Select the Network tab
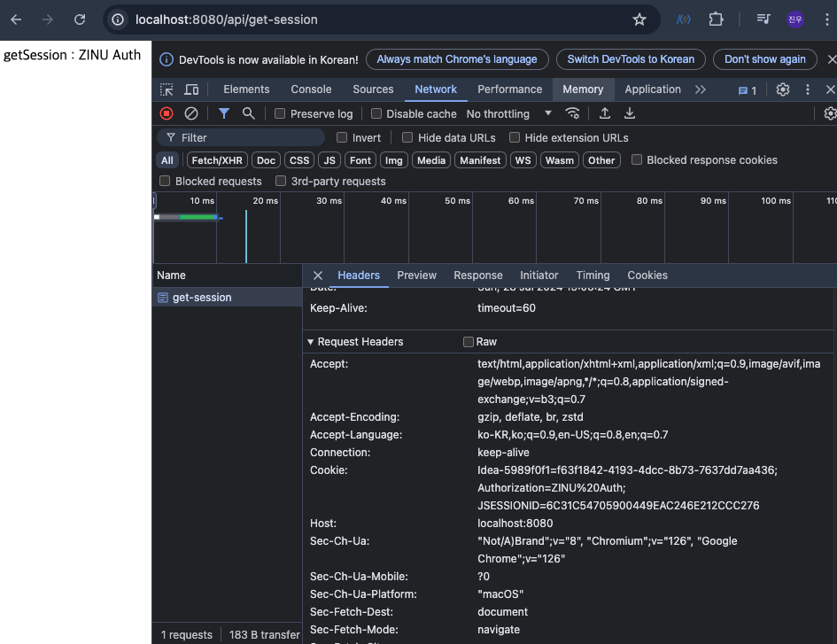 click(436, 89)
